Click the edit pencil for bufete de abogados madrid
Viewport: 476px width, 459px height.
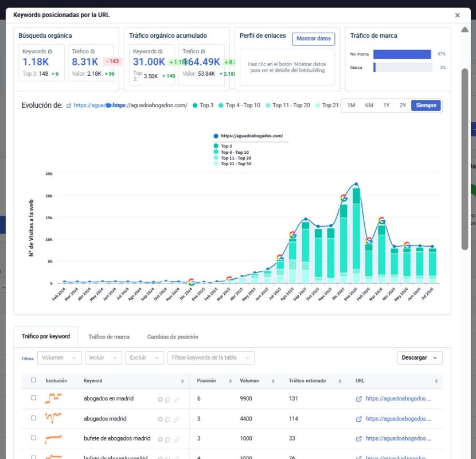point(176,439)
